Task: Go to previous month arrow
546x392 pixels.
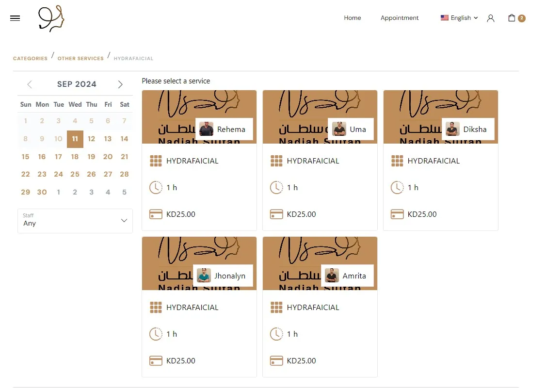Action: point(30,84)
